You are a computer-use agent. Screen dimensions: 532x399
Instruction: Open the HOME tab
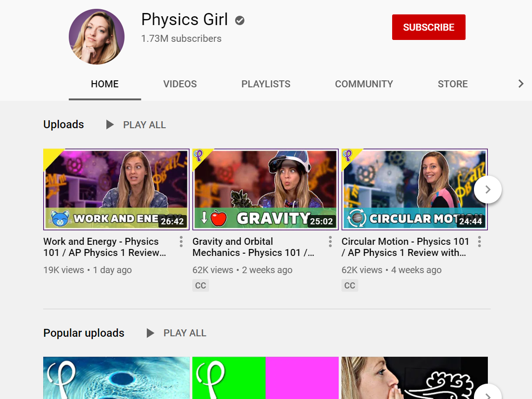click(105, 84)
